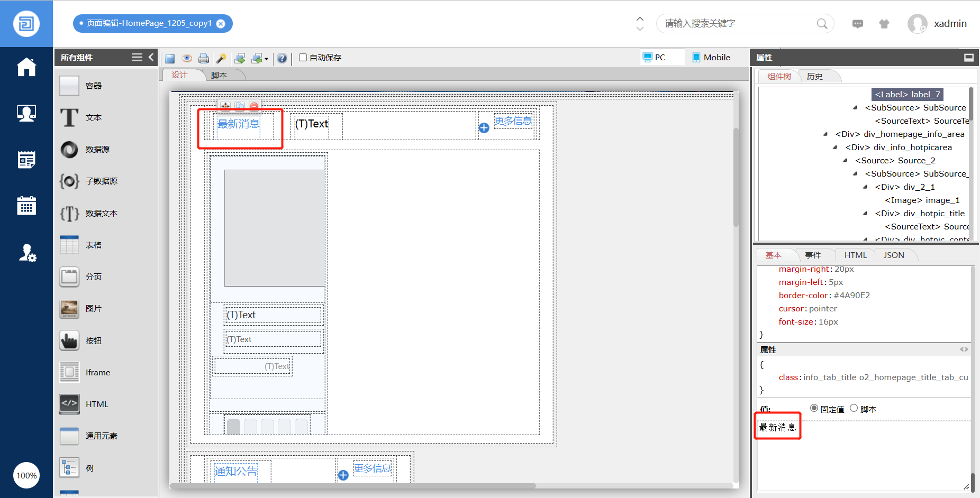Close the 页面编辑-HomePage_1205_copy1 tab
Viewport: 980px width, 498px height.
[221, 23]
